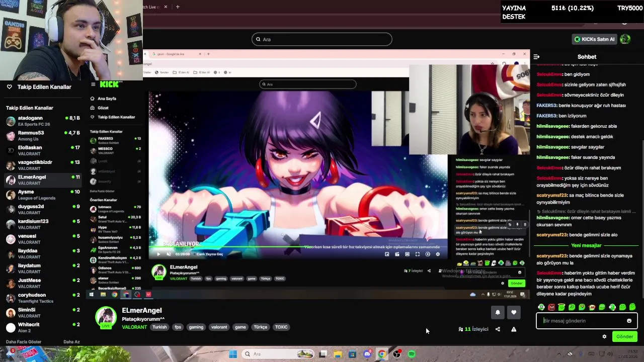The width and height of the screenshot is (644, 362).
Task: Click the 11 İzleyici viewer count
Action: (x=473, y=329)
